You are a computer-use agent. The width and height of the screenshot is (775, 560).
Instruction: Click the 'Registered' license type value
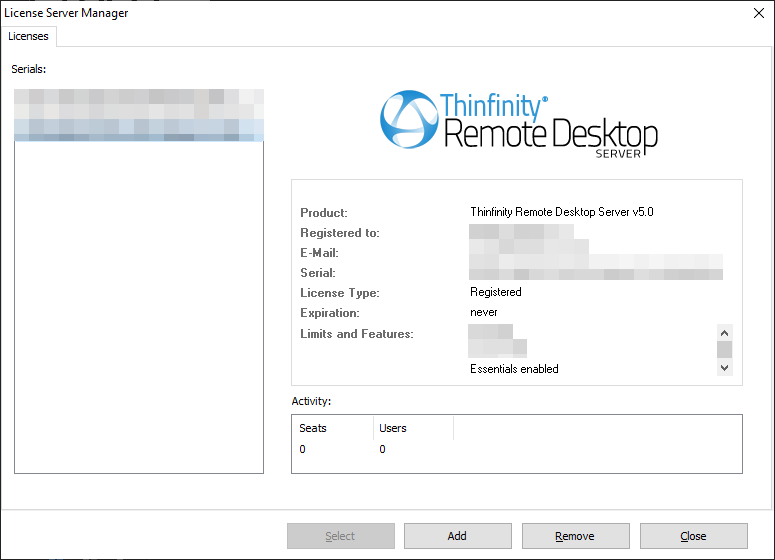click(495, 292)
